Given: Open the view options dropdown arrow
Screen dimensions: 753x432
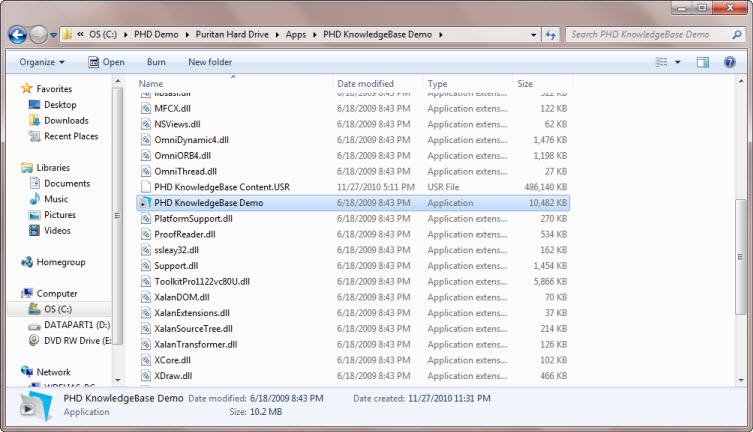Looking at the screenshot, I should (x=678, y=62).
